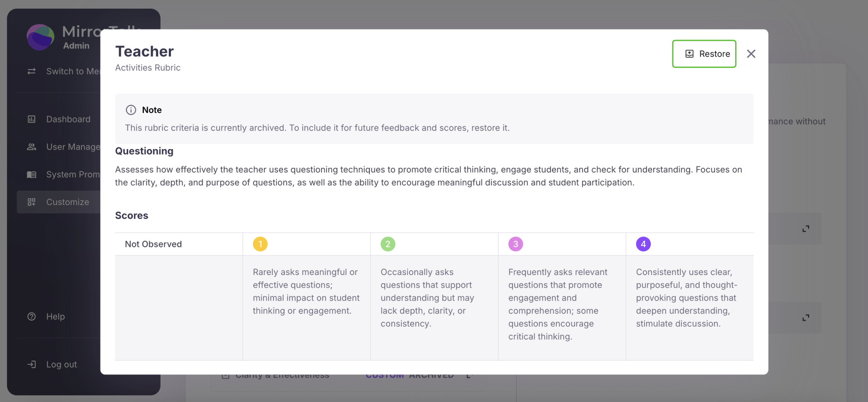The height and width of the screenshot is (402, 868).
Task: Click the info icon beside Note
Action: (x=131, y=110)
